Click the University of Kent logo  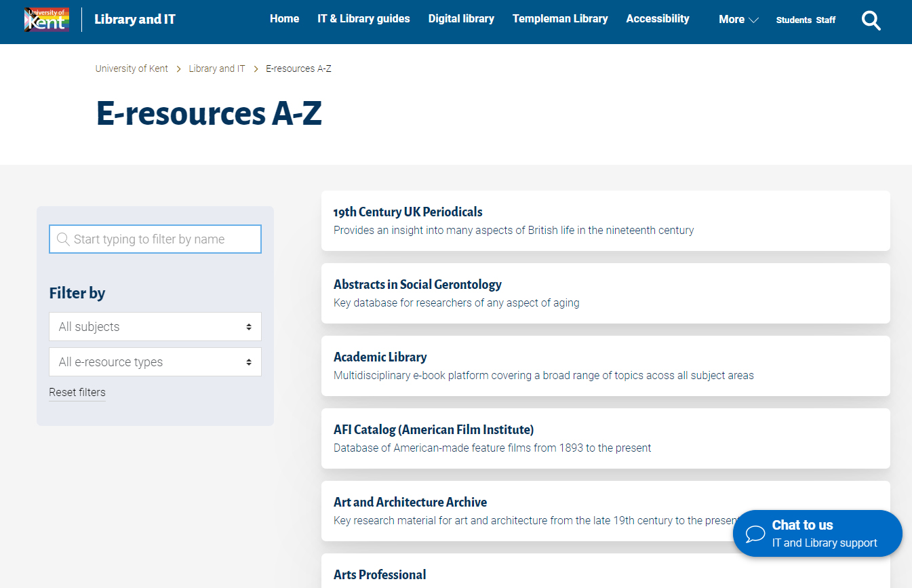tap(46, 20)
